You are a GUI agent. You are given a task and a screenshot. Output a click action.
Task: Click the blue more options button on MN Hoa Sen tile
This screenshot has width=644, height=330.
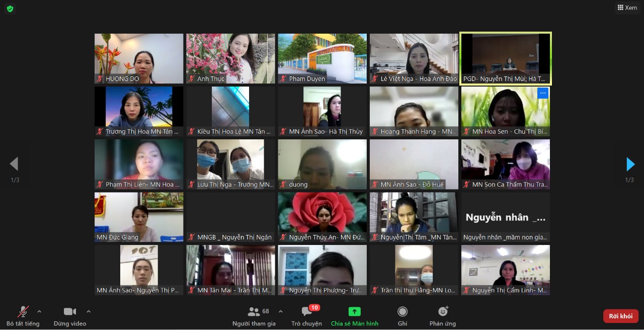click(542, 93)
